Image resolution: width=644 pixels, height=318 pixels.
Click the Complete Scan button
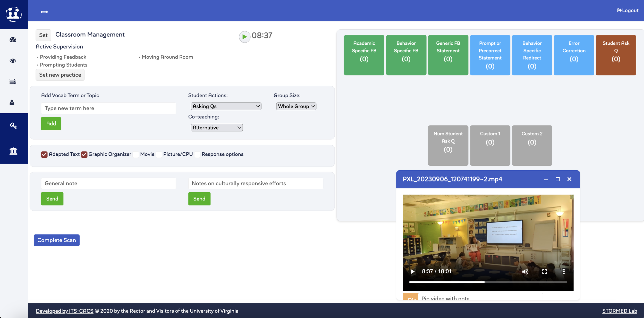tap(57, 240)
